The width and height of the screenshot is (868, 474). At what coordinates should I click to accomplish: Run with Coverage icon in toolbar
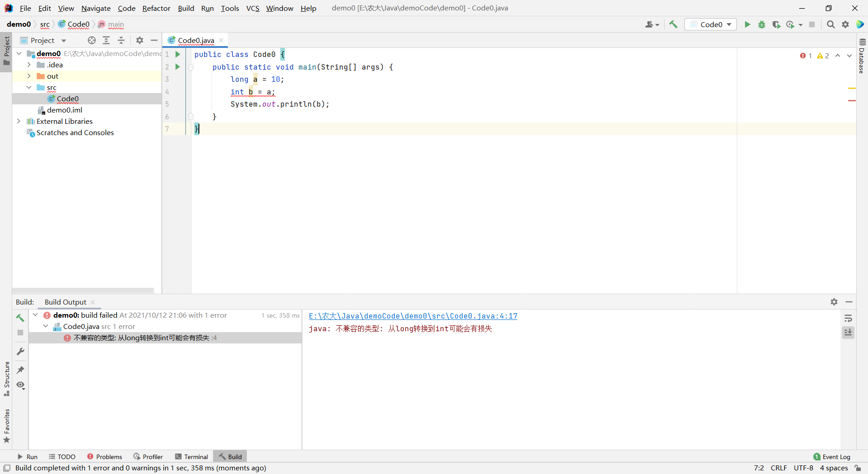click(776, 24)
